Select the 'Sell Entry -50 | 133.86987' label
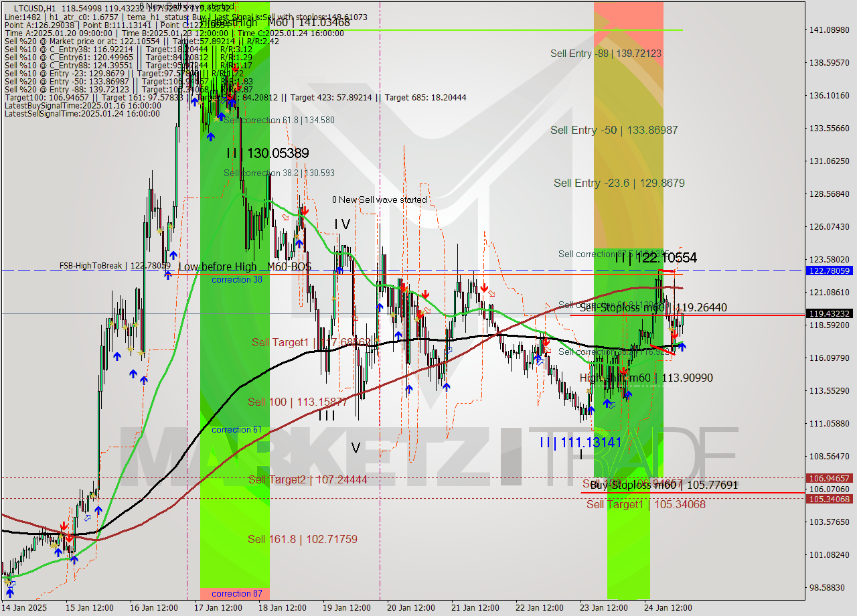Image resolution: width=857 pixels, height=616 pixels. pyautogui.click(x=614, y=130)
